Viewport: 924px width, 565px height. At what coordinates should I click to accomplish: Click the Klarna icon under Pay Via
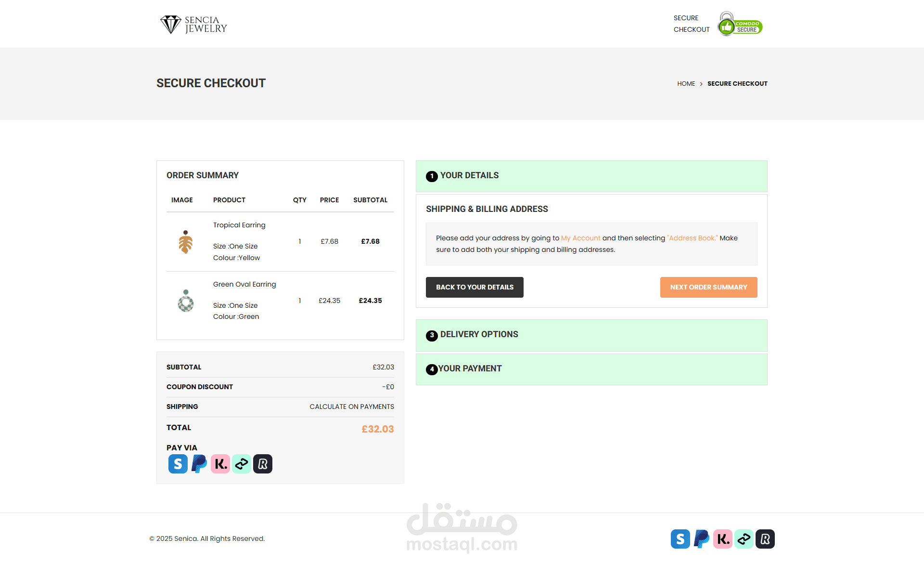pyautogui.click(x=220, y=464)
